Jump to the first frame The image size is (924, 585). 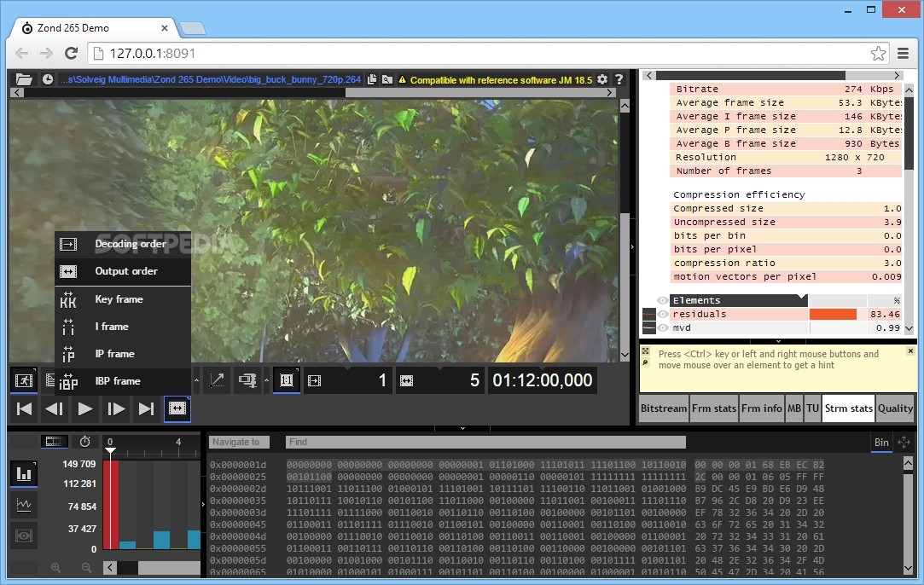24,408
